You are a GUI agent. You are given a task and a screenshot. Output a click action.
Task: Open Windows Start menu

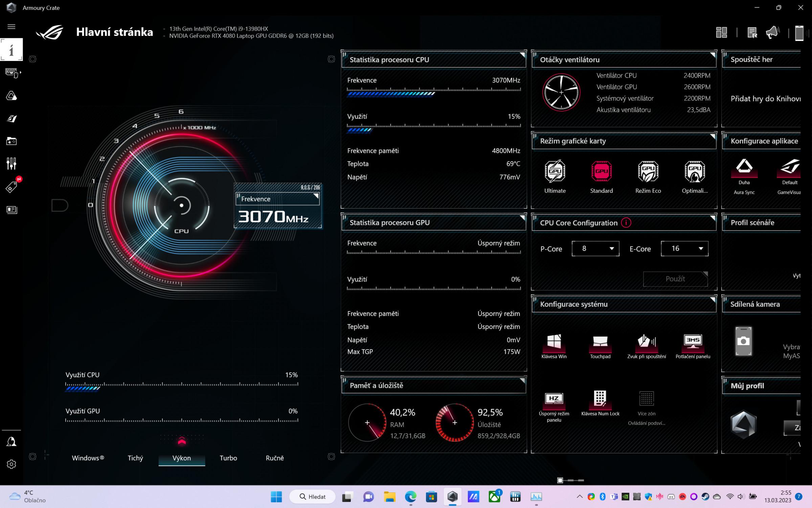(276, 497)
